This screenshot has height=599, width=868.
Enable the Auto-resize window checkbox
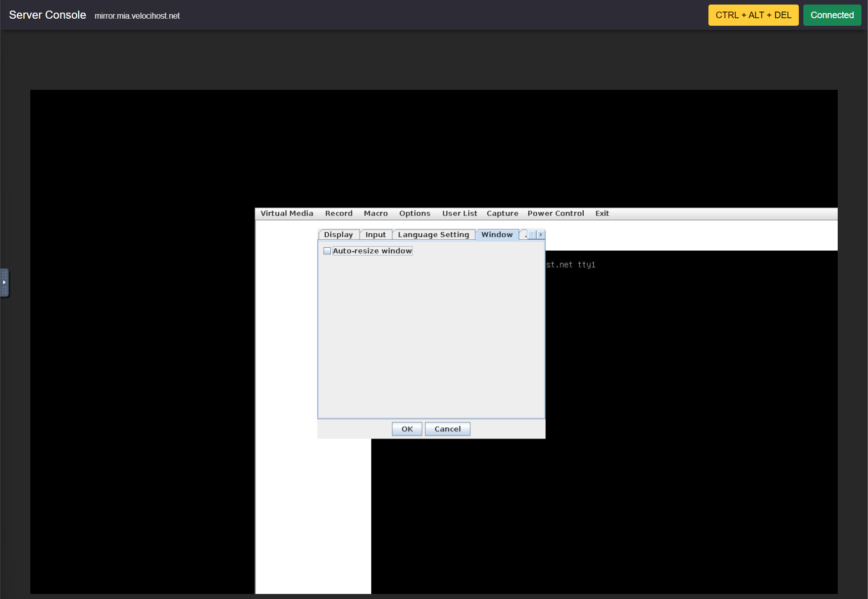[x=327, y=251]
